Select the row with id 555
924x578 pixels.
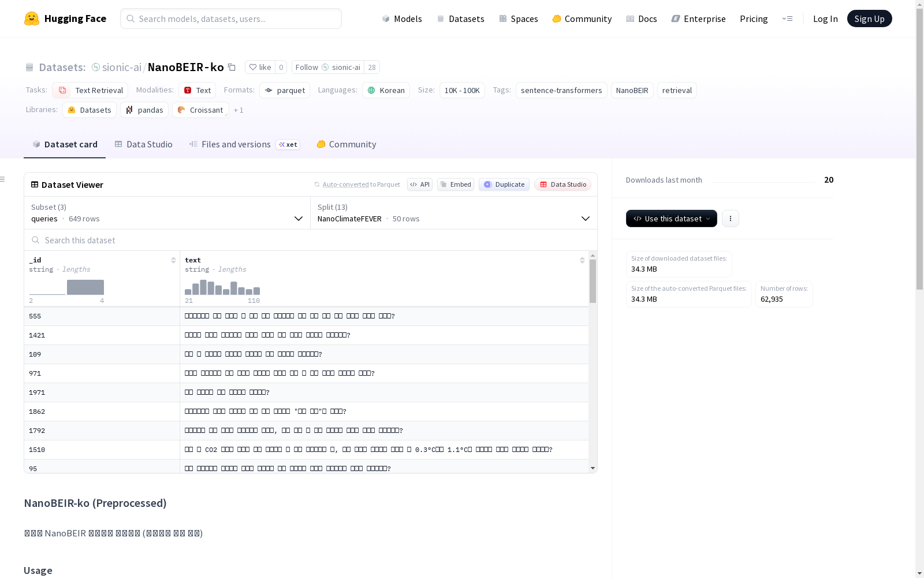[306, 316]
